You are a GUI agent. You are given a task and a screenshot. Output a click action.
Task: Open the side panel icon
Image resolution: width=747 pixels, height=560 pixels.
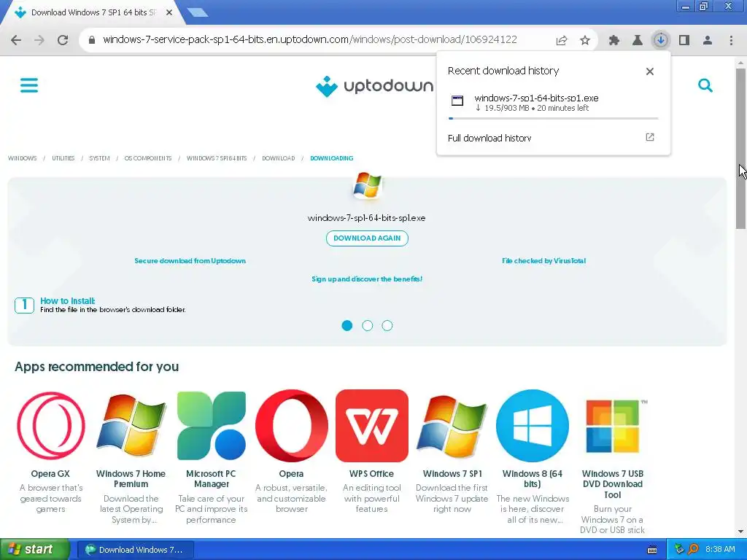click(x=684, y=41)
